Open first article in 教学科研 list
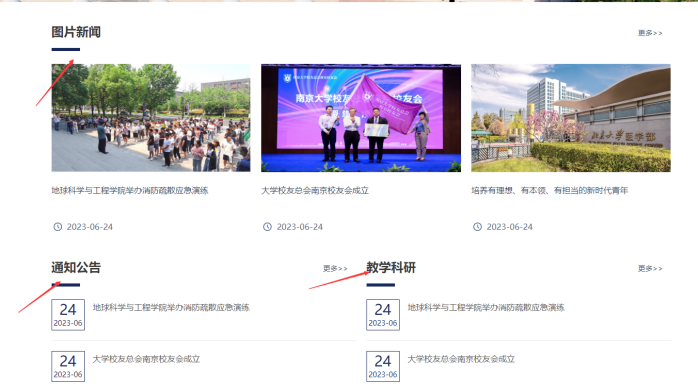The height and width of the screenshot is (387, 698). 486,308
